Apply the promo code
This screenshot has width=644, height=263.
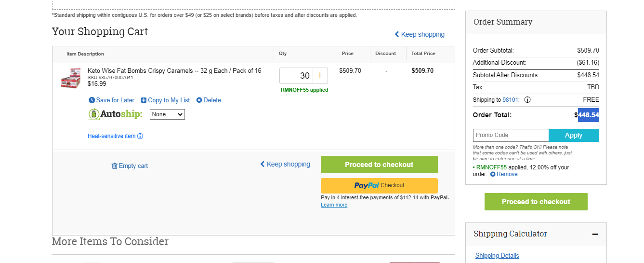(x=574, y=136)
